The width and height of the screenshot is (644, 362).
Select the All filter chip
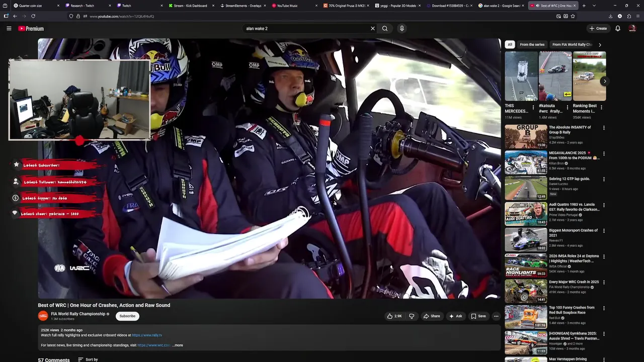pyautogui.click(x=510, y=45)
